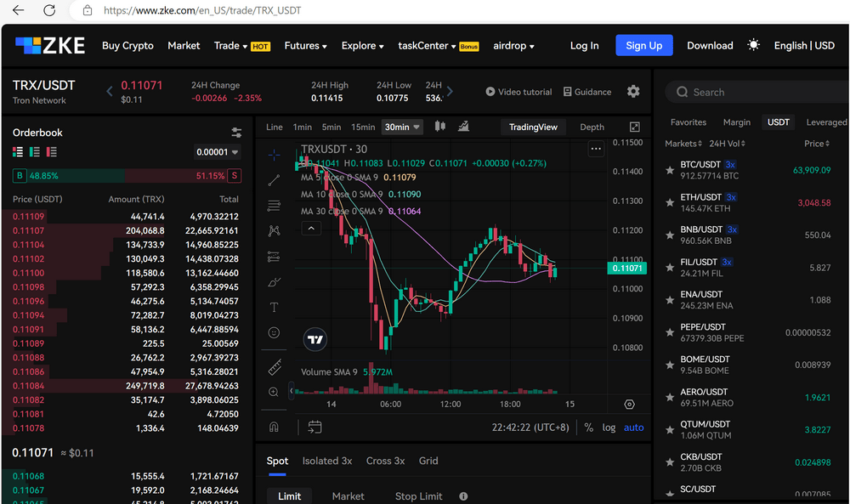The width and height of the screenshot is (850, 504).
Task: Open orderbook display settings sliders icon
Action: pos(236,133)
